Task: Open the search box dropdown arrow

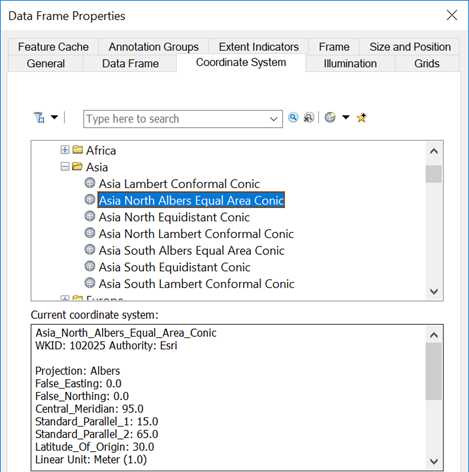Action: (274, 119)
